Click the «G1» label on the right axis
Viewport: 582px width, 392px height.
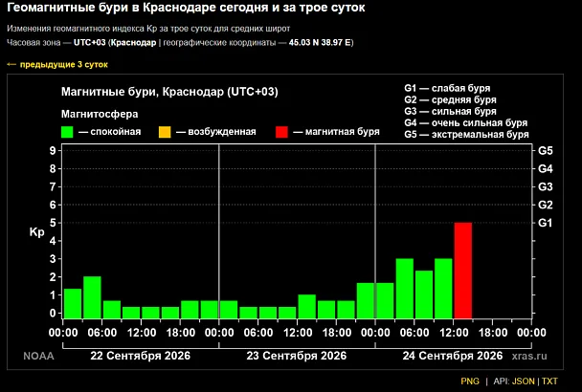point(546,223)
